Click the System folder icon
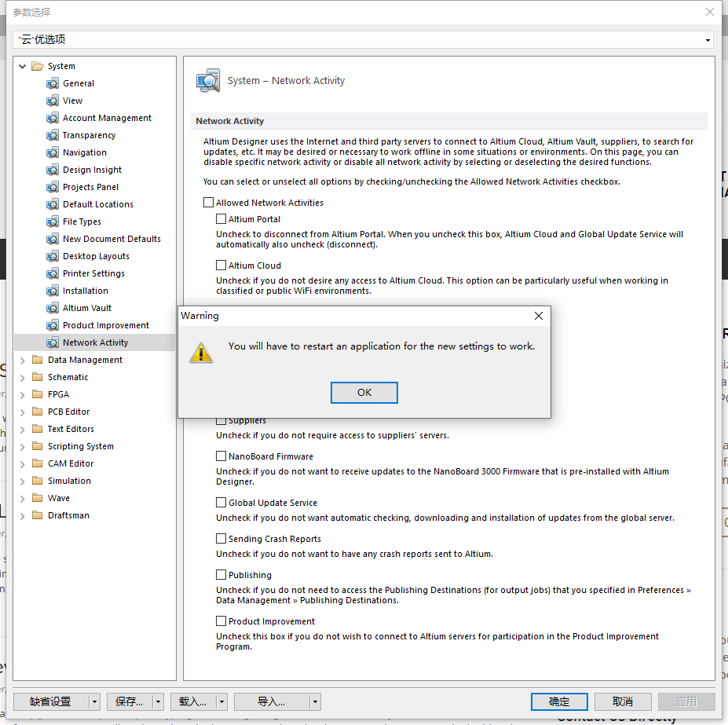This screenshot has height=725, width=728. point(37,66)
